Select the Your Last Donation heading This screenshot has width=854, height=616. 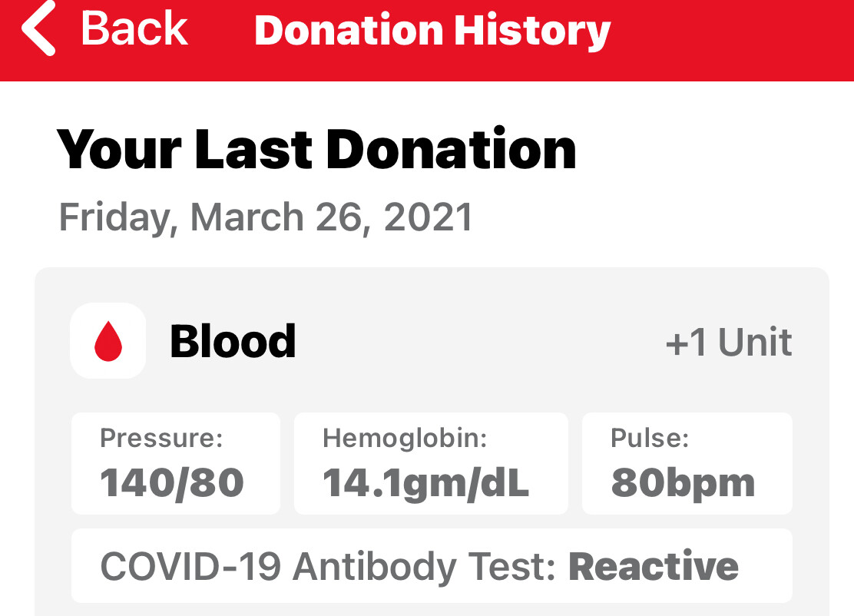pos(316,148)
